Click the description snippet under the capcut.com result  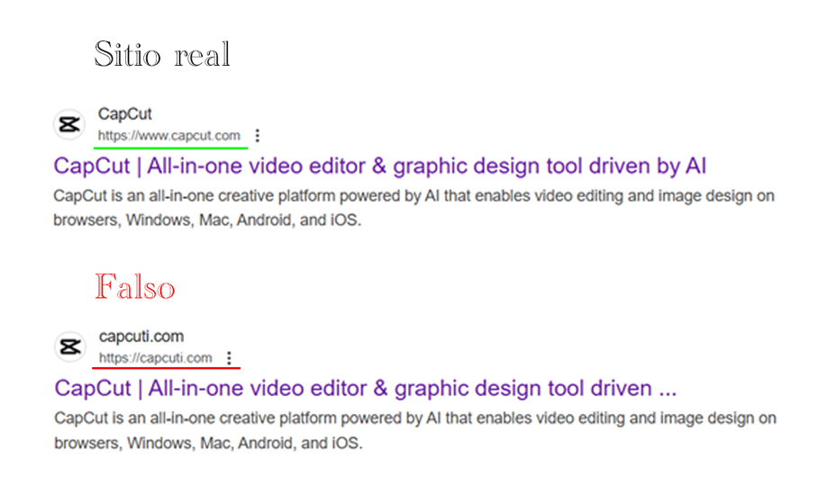413,208
